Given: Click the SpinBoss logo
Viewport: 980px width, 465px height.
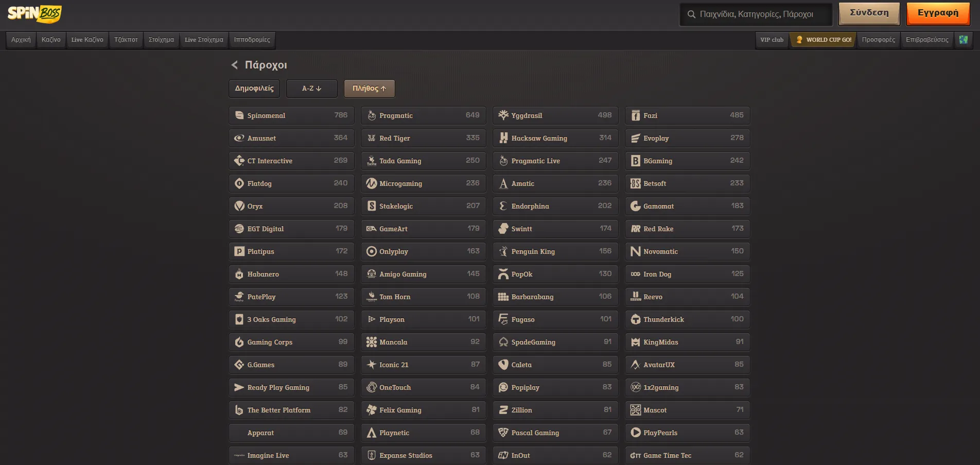Looking at the screenshot, I should click(34, 13).
